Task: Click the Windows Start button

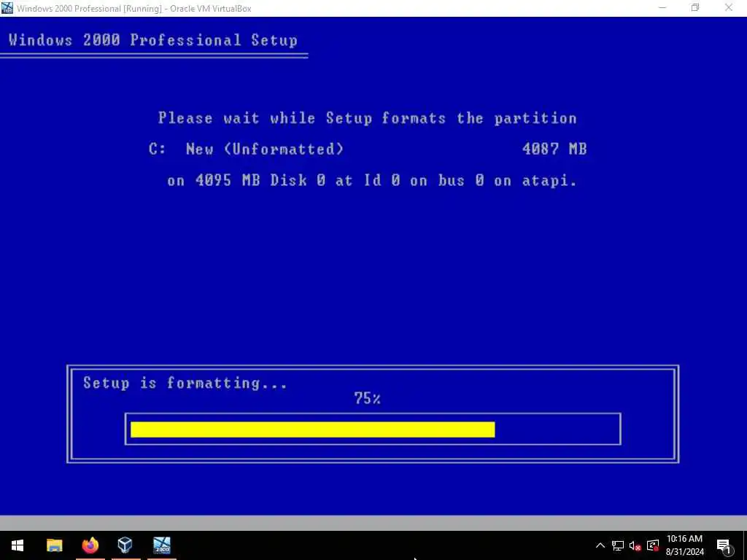Action: [18, 545]
